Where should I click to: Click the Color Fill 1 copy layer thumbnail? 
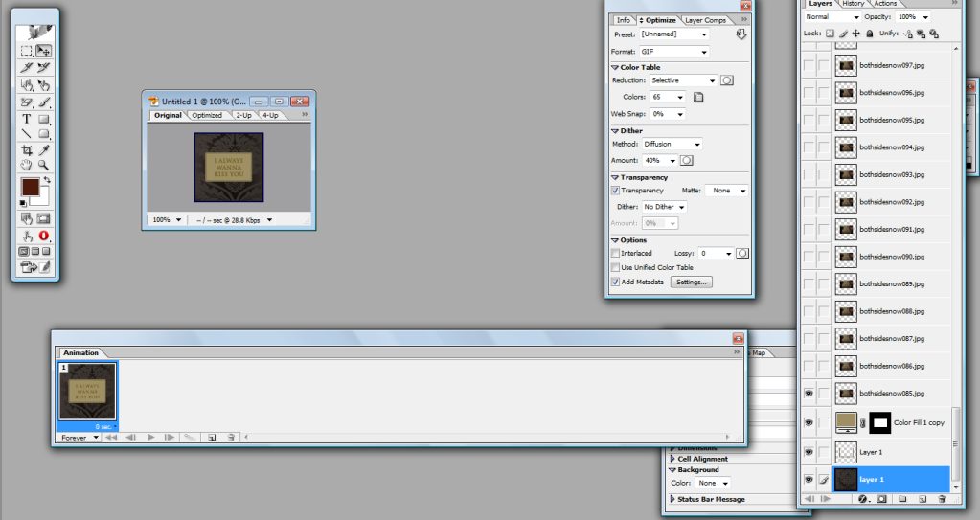coord(846,422)
